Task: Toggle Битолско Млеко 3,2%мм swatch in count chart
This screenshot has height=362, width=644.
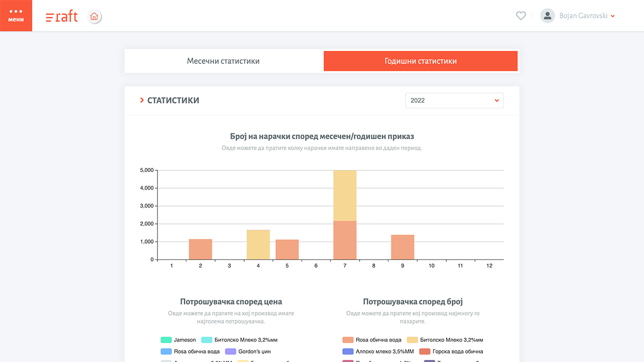Action: click(x=412, y=340)
